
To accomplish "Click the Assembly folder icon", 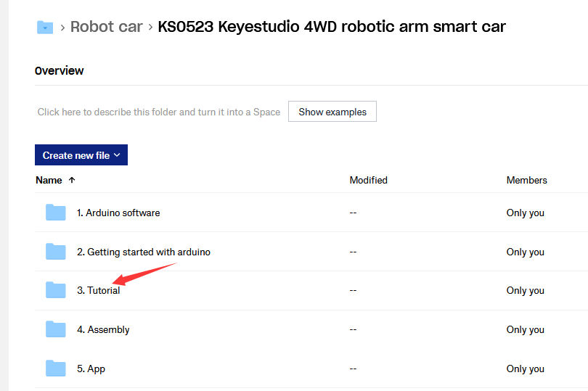I will (56, 329).
